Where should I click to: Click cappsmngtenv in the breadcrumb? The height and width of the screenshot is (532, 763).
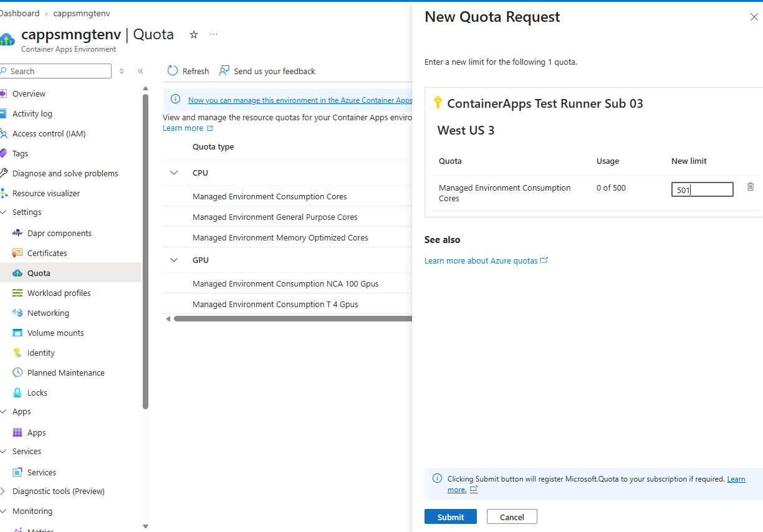(x=80, y=13)
